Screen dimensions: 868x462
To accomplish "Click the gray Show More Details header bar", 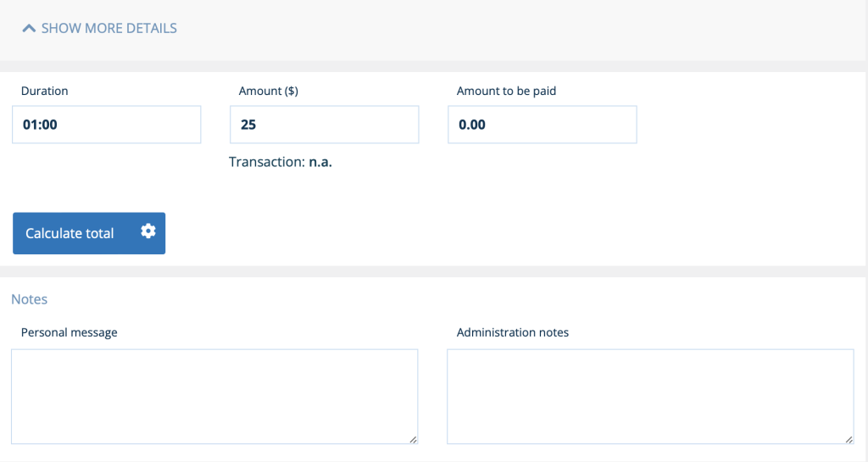I will [509, 29].
